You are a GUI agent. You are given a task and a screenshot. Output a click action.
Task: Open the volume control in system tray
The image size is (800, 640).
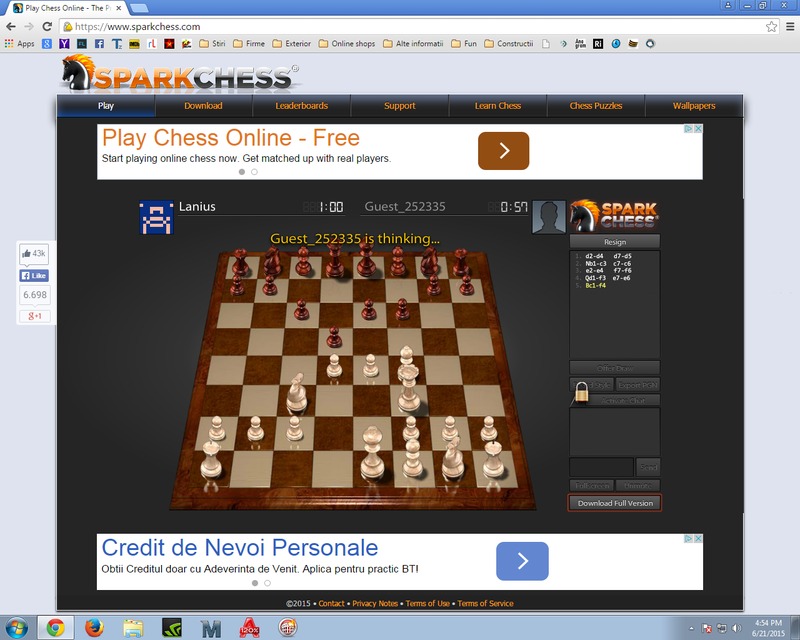click(736, 628)
